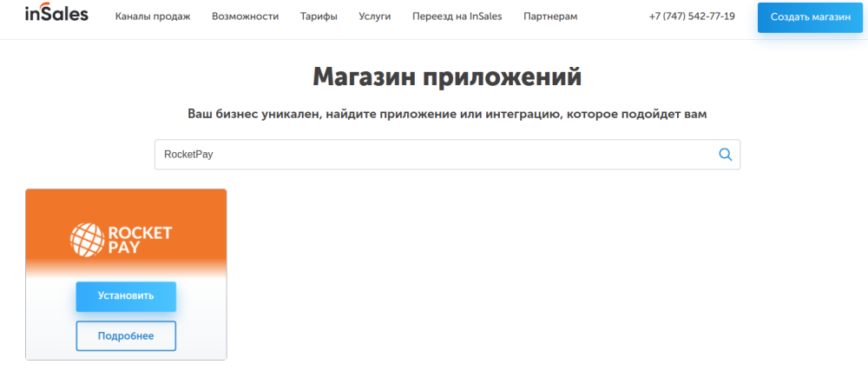The image size is (868, 371).
Task: Open the Возможности menu item
Action: [x=246, y=16]
